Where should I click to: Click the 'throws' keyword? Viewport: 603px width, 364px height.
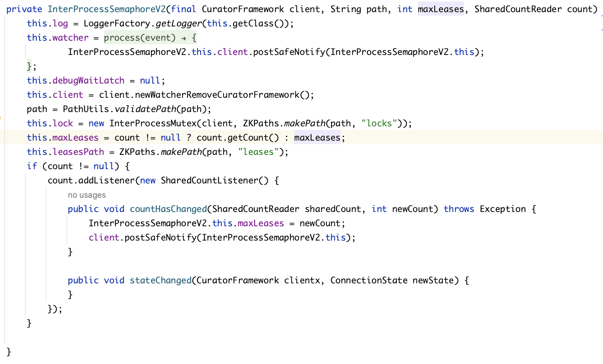pos(459,209)
